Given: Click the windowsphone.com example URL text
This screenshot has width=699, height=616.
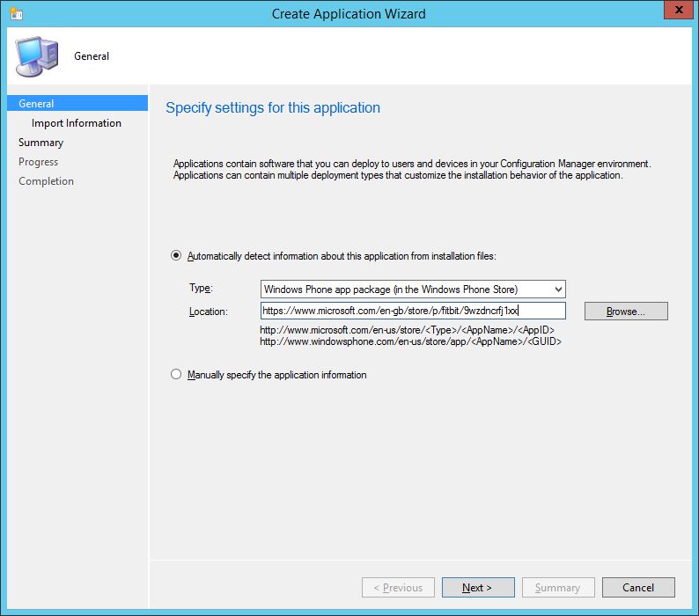Looking at the screenshot, I should click(410, 341).
